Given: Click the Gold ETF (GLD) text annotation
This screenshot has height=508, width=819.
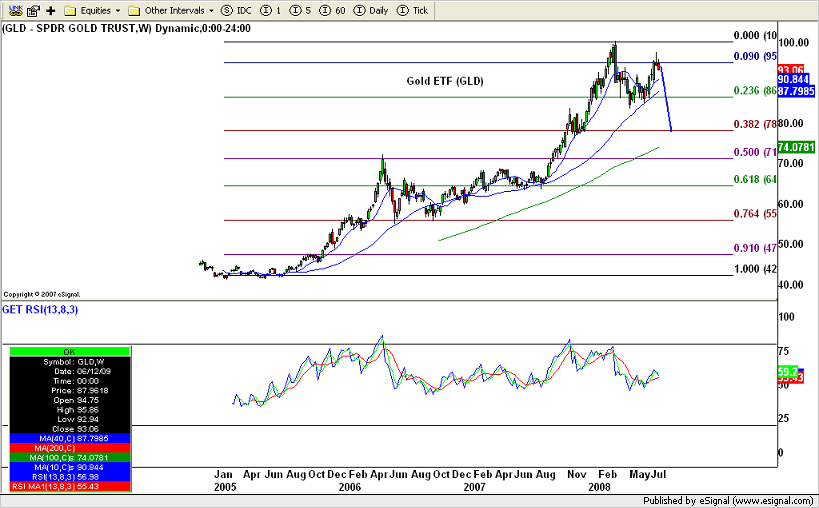Looking at the screenshot, I should click(x=444, y=81).
